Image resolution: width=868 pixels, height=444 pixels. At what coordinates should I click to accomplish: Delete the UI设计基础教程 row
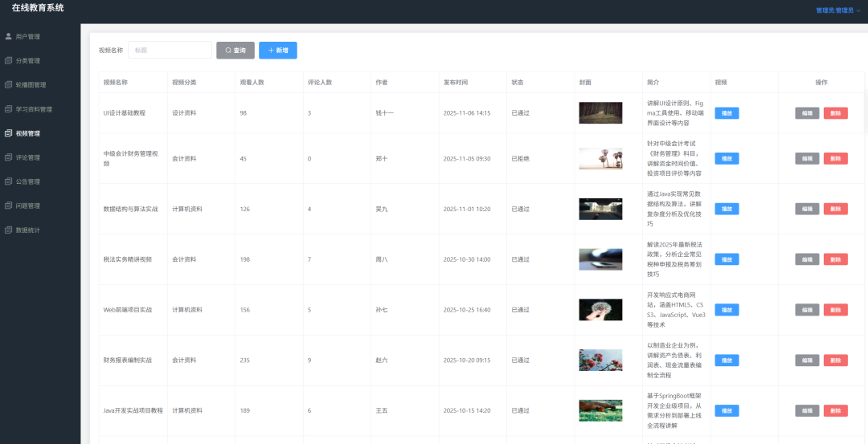pyautogui.click(x=836, y=113)
